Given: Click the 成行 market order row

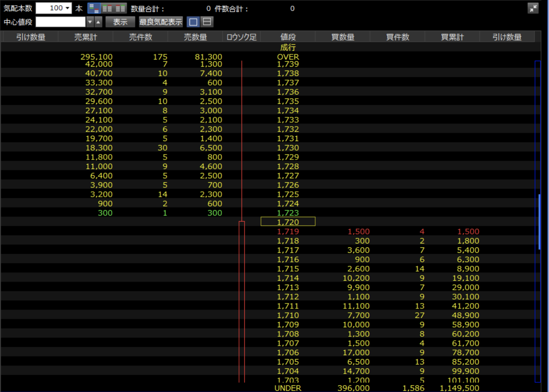Looking at the screenshot, I should point(288,47).
